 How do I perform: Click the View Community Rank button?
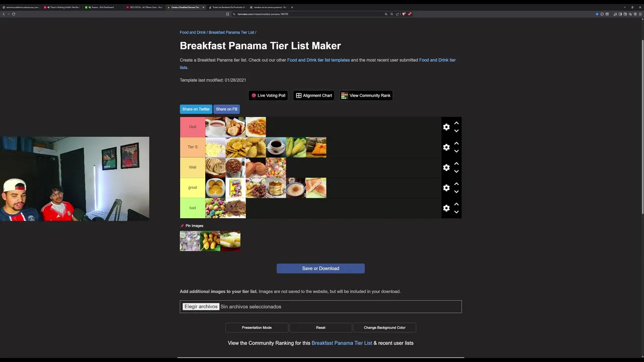tap(366, 96)
